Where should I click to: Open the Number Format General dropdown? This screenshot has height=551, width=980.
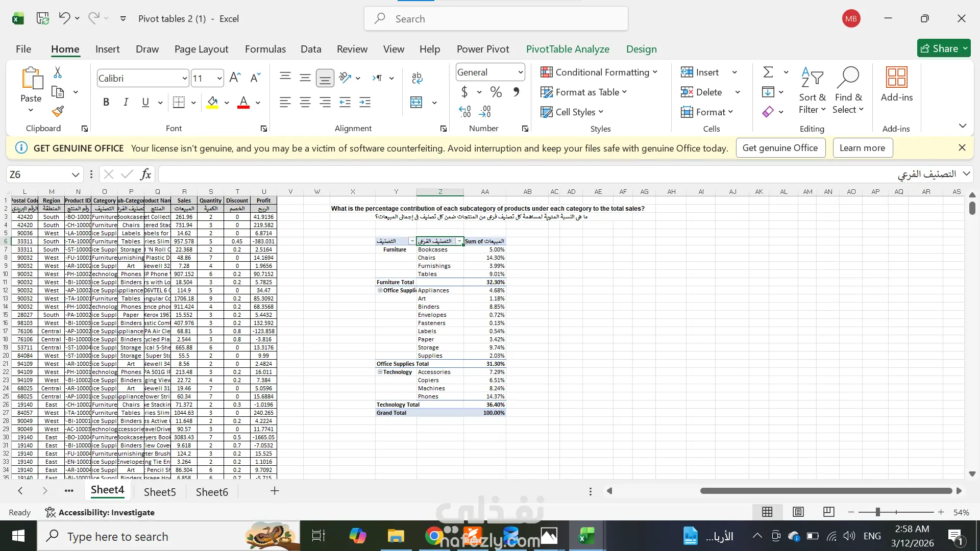[520, 72]
